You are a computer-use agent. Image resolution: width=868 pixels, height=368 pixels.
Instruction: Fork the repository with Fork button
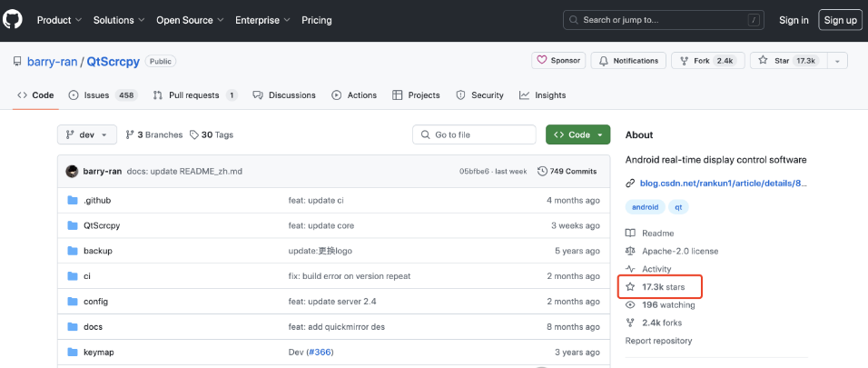(707, 60)
